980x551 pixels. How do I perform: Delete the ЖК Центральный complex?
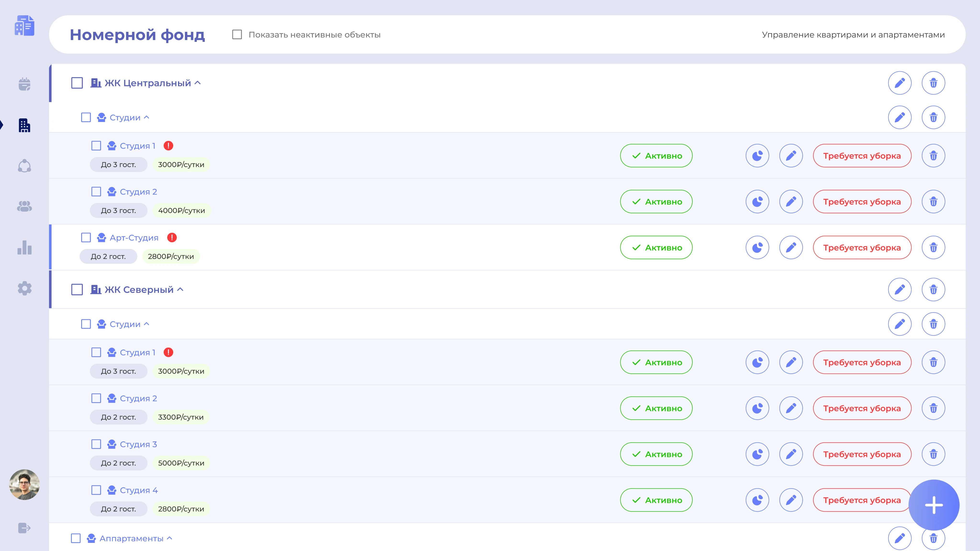coord(933,83)
